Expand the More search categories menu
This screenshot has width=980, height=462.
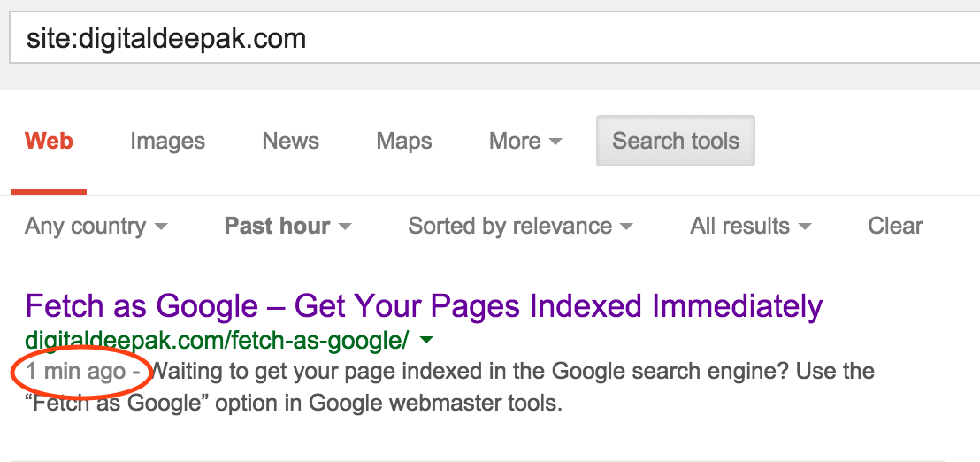click(525, 141)
